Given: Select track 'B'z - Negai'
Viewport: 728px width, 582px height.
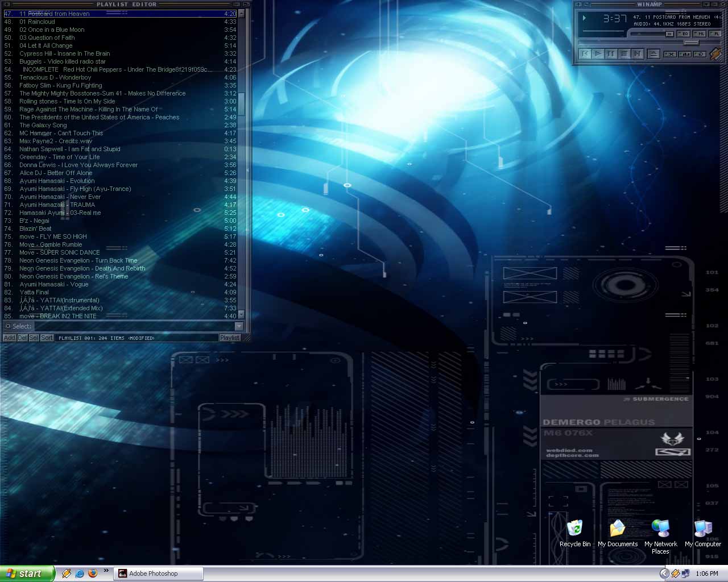Looking at the screenshot, I should coord(120,221).
